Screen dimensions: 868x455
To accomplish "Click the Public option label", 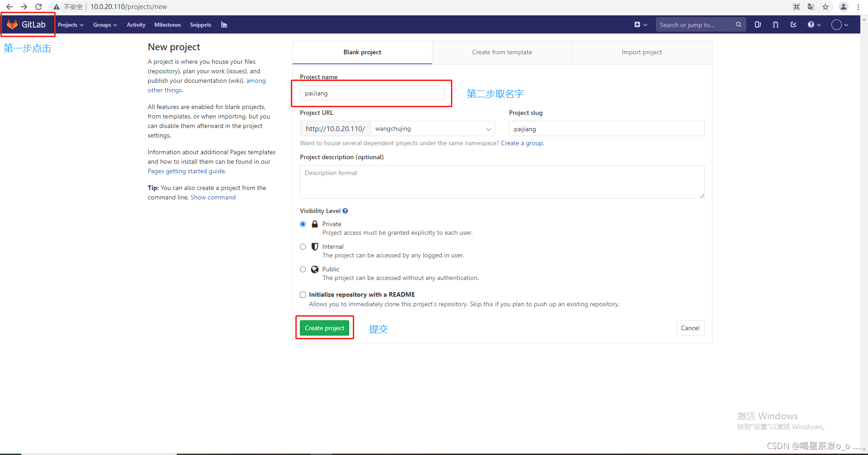I will tap(331, 269).
